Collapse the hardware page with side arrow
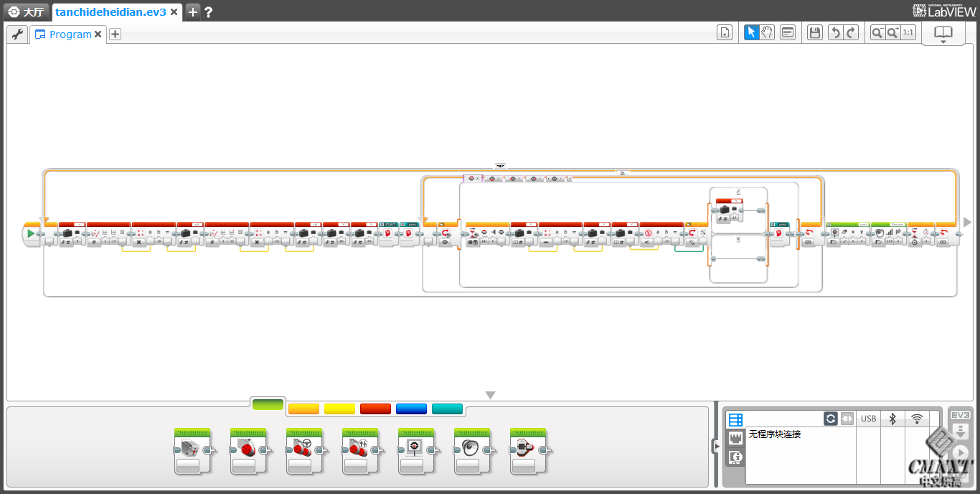Screen dimensions: 980x494 (715, 447)
